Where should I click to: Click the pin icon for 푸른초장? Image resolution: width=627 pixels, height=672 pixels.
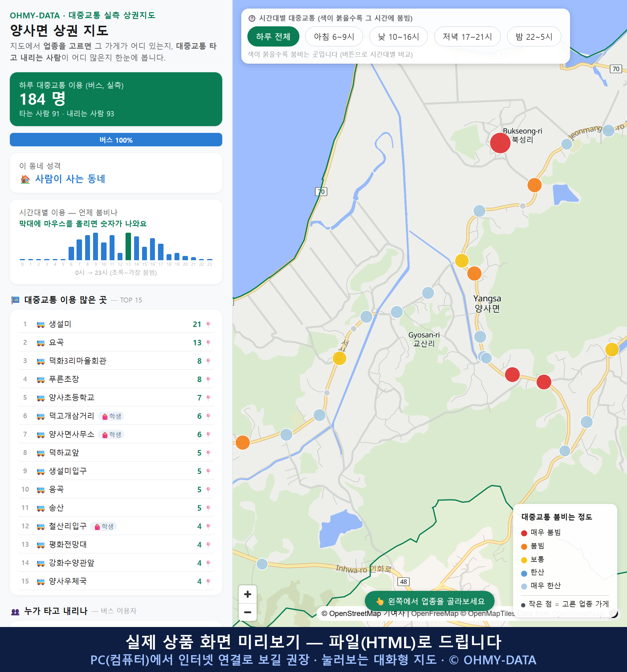[x=208, y=379]
